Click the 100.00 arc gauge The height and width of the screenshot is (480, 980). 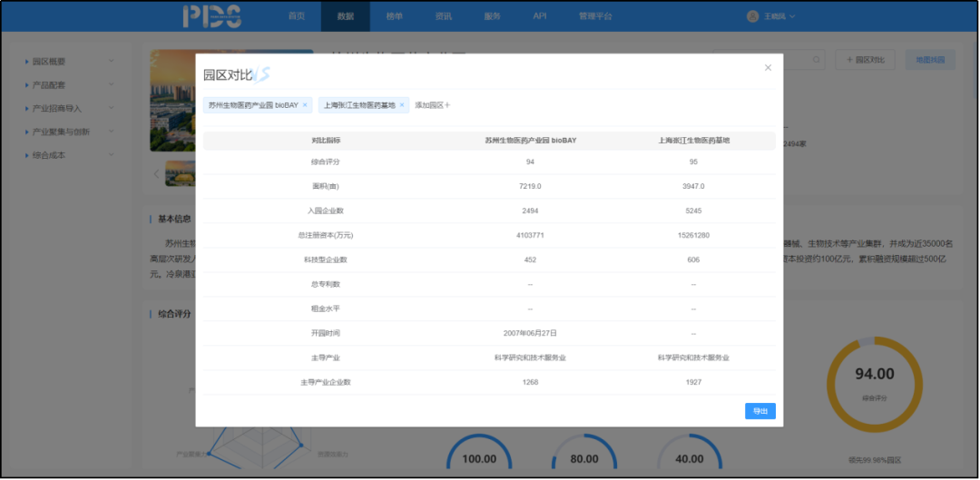(x=479, y=451)
